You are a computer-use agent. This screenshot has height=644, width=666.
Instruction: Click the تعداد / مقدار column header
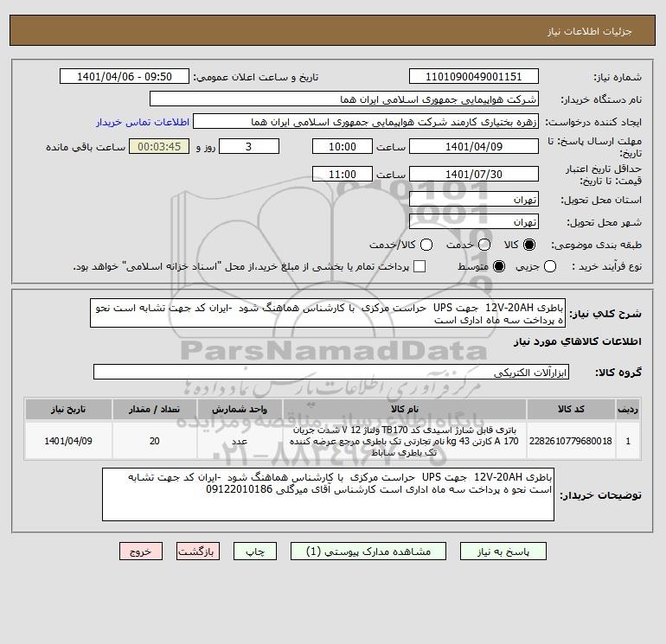(x=154, y=409)
